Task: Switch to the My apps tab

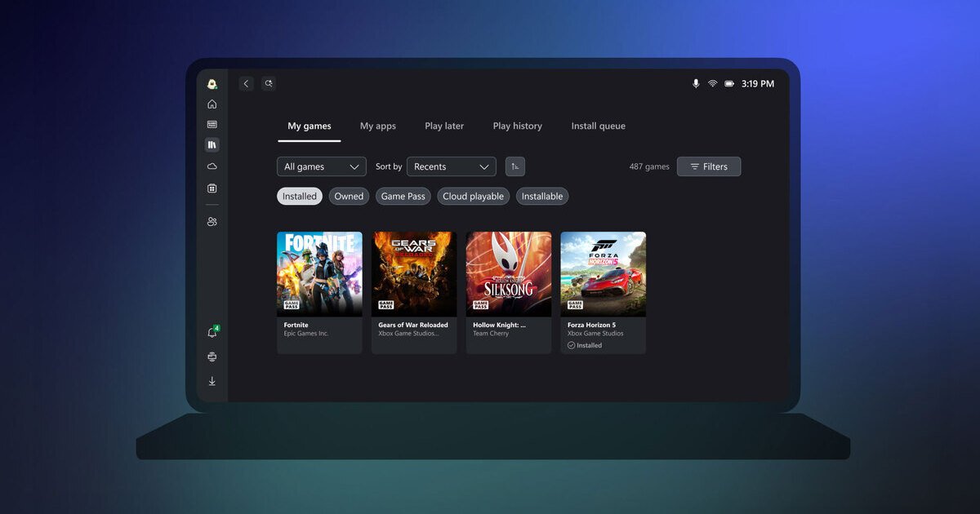Action: pos(377,126)
